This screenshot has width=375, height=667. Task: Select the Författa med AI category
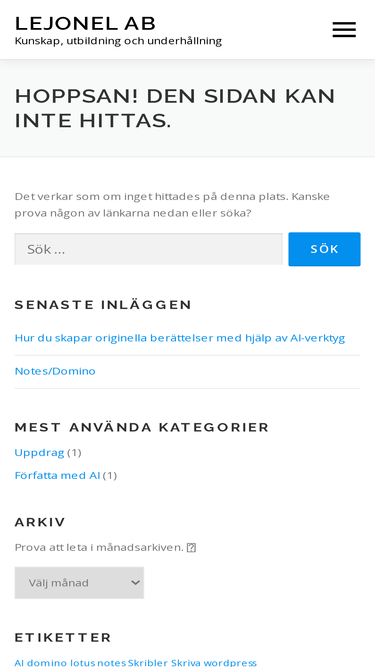57,475
